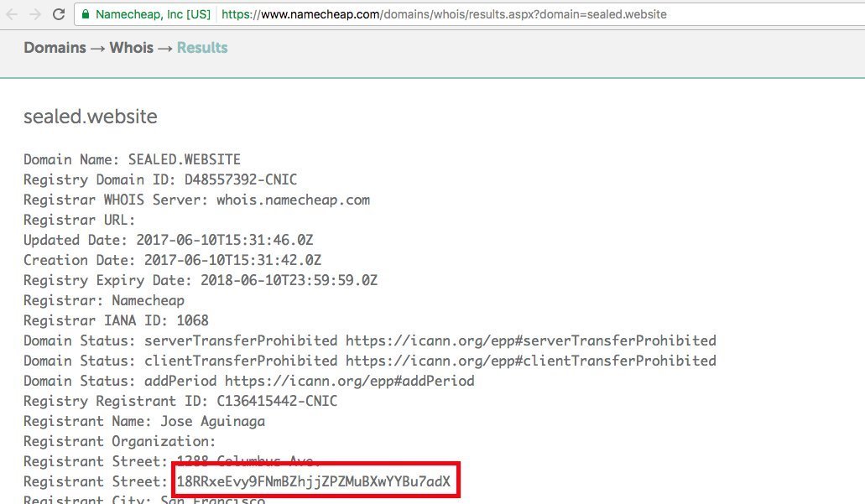
Task: Click Registry Domain ID D48557392-CNIC
Action: (x=160, y=179)
